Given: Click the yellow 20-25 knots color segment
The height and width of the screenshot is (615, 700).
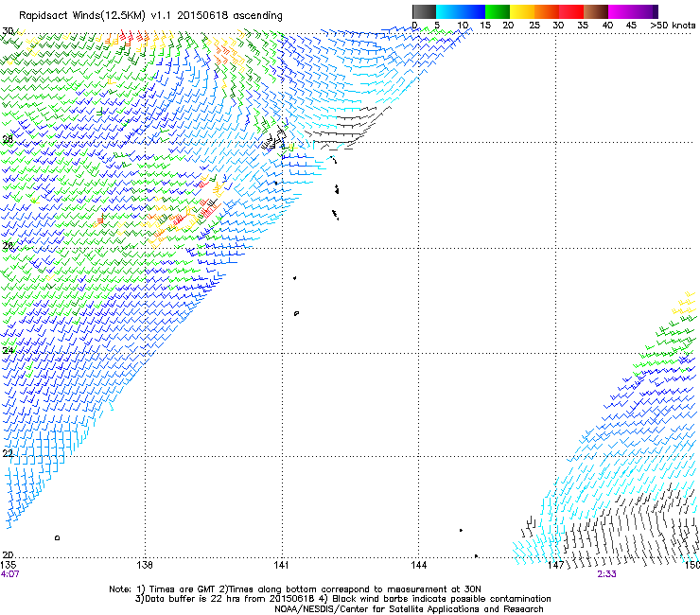Looking at the screenshot, I should [522, 11].
